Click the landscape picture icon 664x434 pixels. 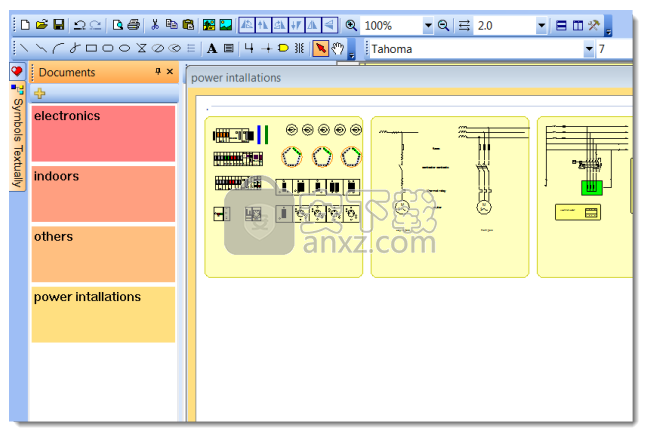click(x=226, y=25)
